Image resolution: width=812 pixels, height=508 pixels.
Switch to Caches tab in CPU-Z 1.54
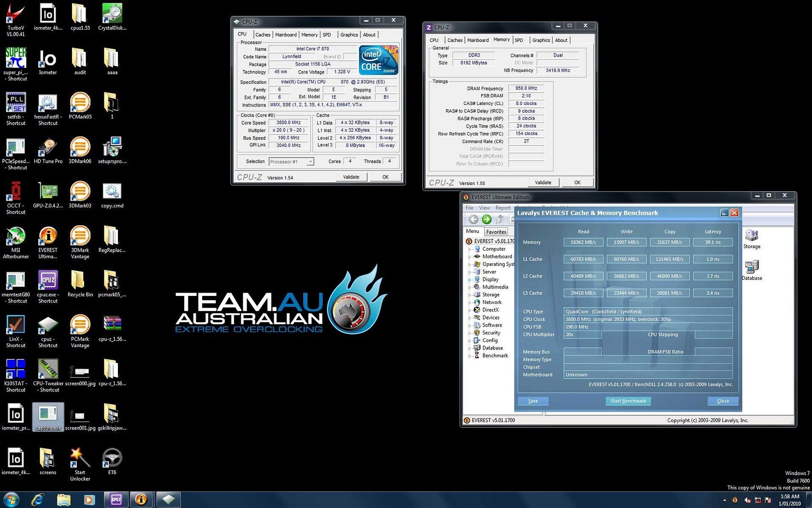point(263,35)
